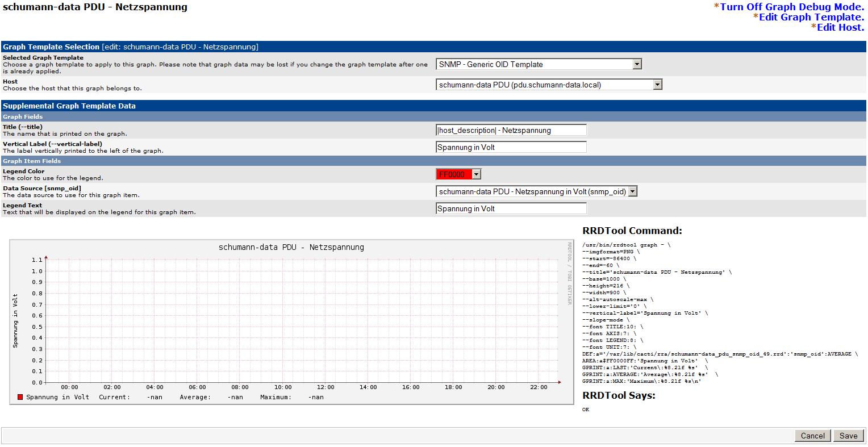868x447 pixels.
Task: Click the 'Graph Item Fields' subheader
Action: tap(433, 161)
